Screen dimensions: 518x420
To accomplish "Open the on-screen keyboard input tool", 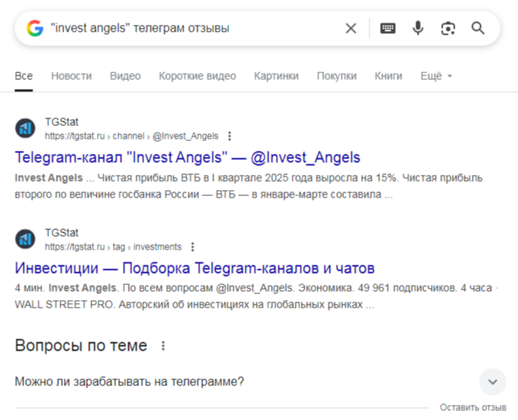I will coord(388,29).
